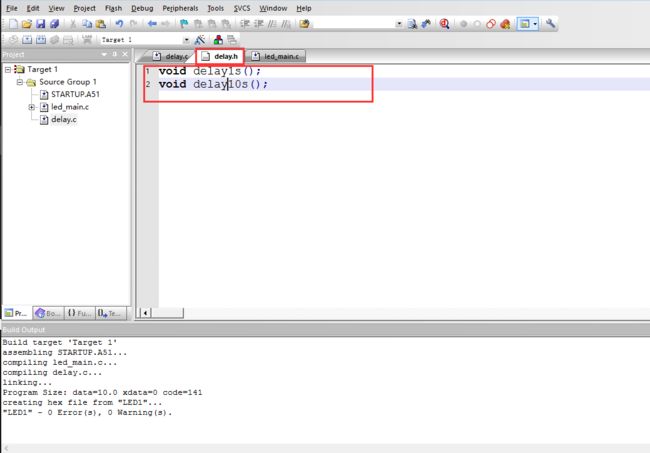Screen dimensions: 650x453
Task: Open the File menu
Action: (x=12, y=8)
